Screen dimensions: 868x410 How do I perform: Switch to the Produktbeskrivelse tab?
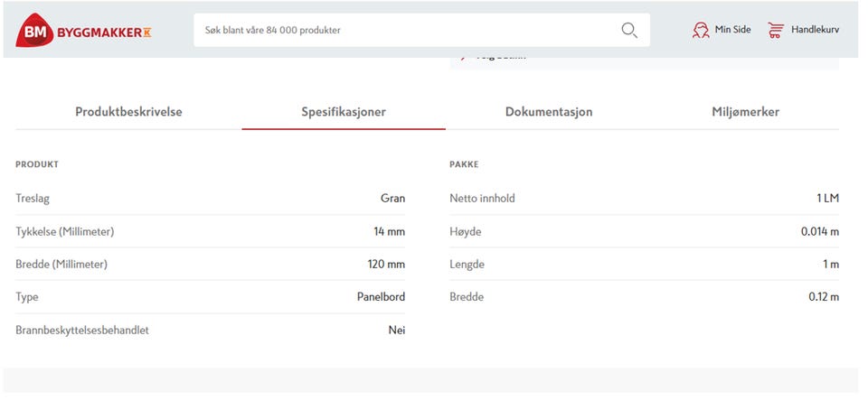(128, 112)
